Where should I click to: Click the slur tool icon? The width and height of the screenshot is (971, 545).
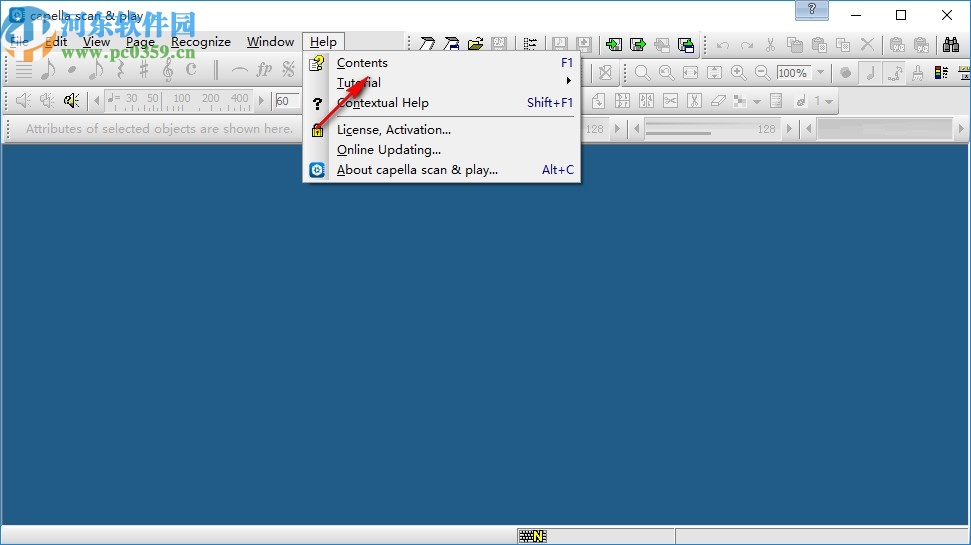(x=240, y=69)
